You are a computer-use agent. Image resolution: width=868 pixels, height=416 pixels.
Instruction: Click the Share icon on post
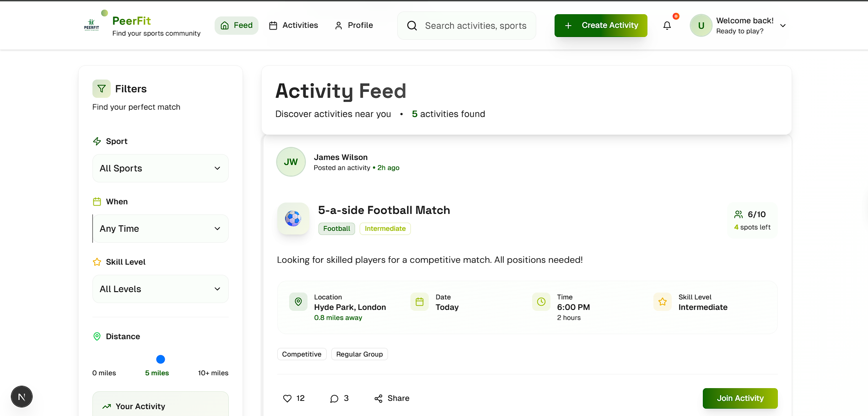378,399
